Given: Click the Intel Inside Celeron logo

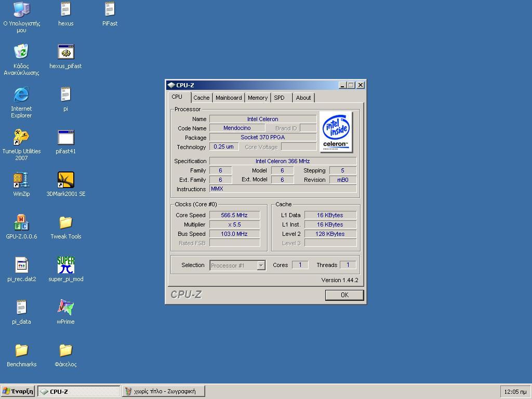Looking at the screenshot, I should [x=336, y=132].
